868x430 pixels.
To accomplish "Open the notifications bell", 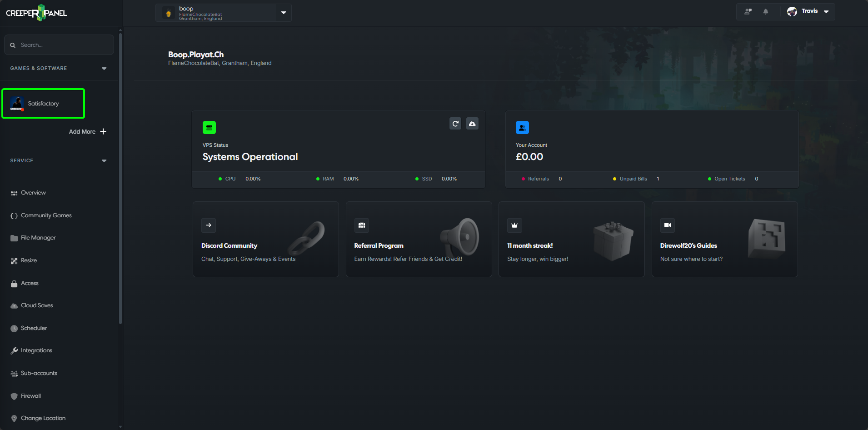I will click(x=765, y=11).
